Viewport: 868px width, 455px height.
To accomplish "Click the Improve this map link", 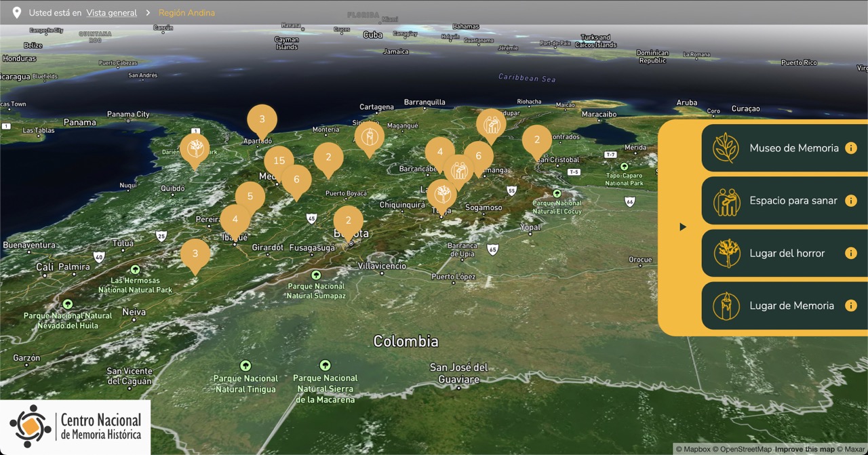I will [805, 449].
